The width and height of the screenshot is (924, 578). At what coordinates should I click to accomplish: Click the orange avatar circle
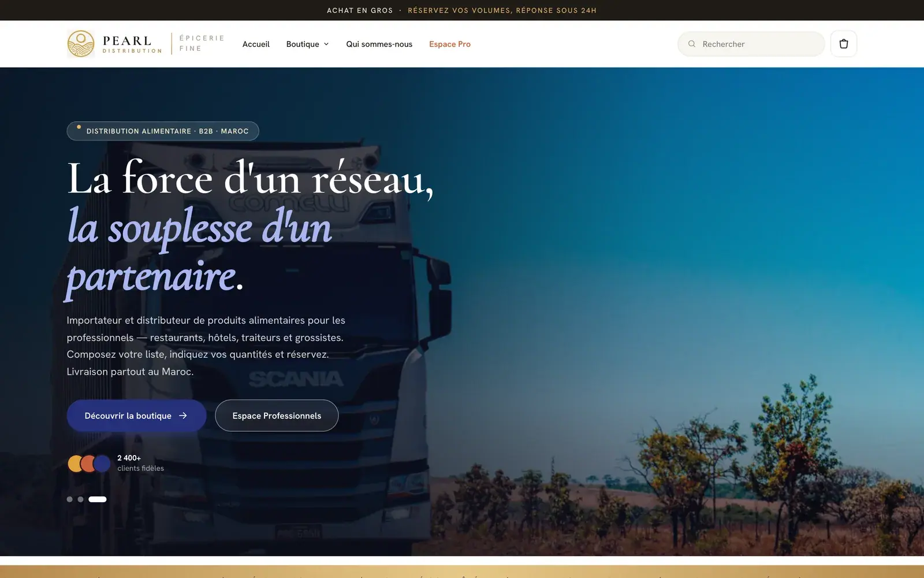point(88,464)
